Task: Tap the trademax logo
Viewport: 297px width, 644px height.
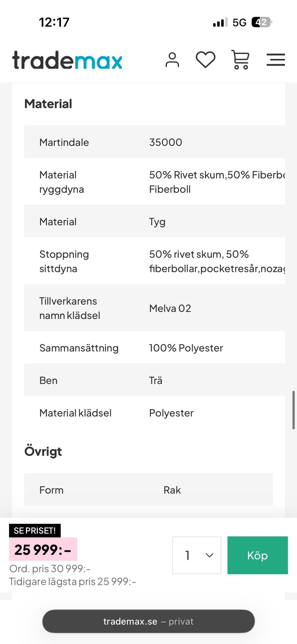Action: click(x=67, y=60)
